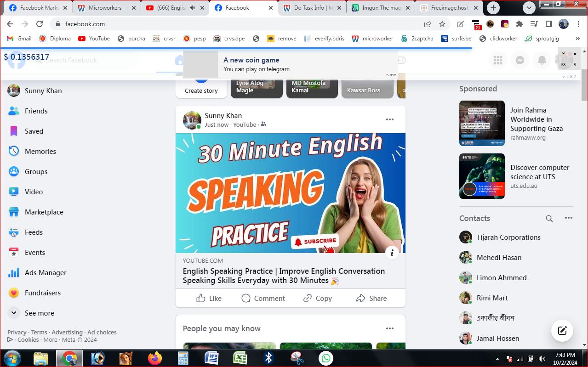This screenshot has height=367, width=588.
Task: Switch to Do Task Info tab
Action: click(x=312, y=8)
